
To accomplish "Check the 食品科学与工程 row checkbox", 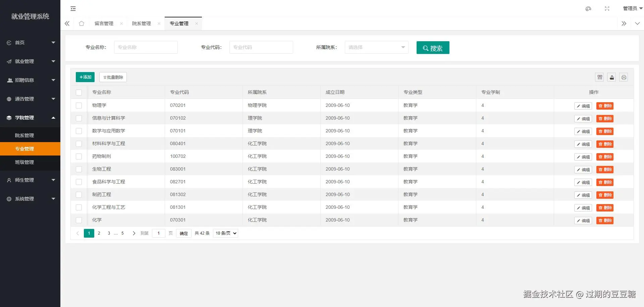I will (79, 182).
